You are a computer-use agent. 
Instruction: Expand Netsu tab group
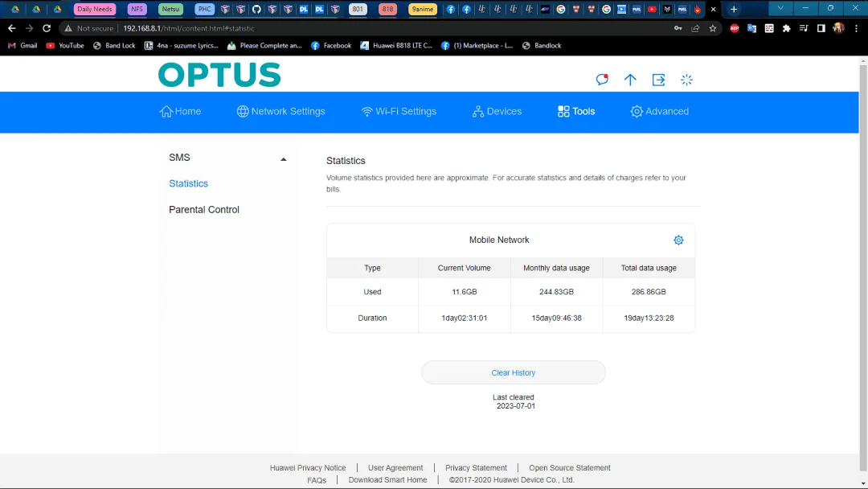coord(170,9)
